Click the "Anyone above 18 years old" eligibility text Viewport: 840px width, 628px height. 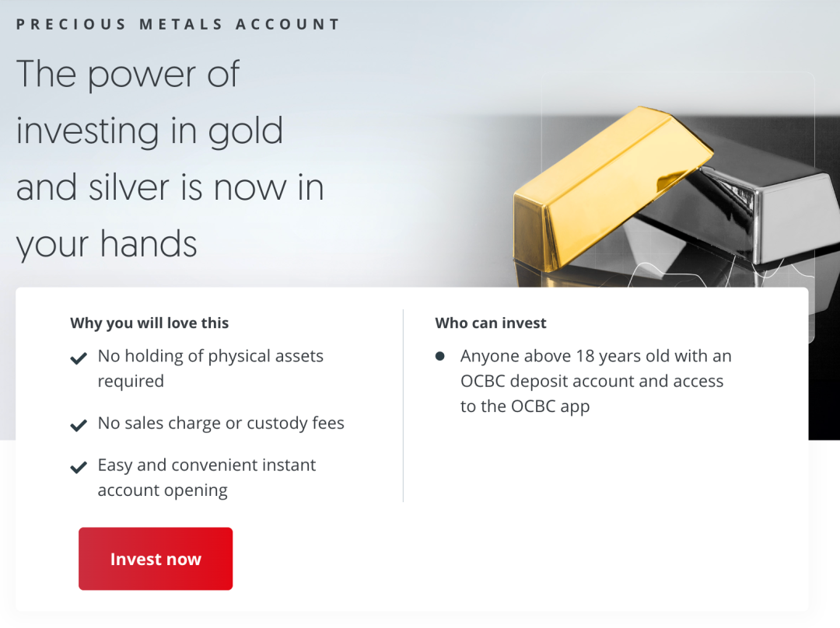coord(595,381)
